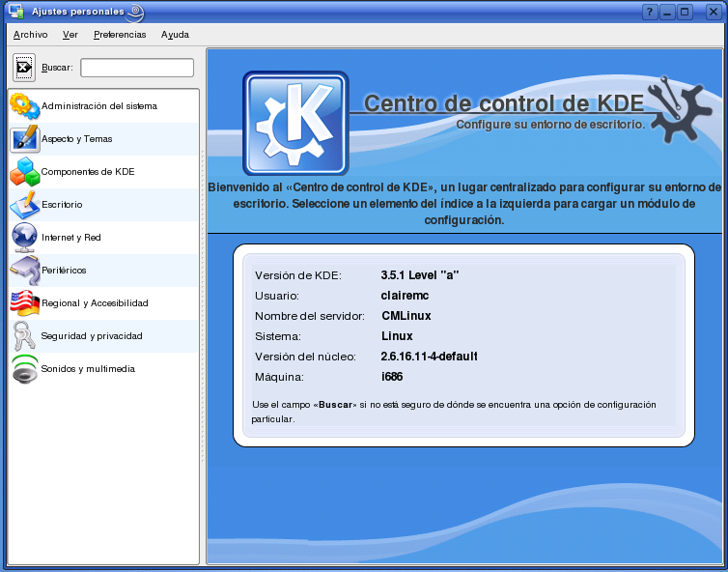
Task: Open Internet y Red globe icon
Action: coord(24,238)
